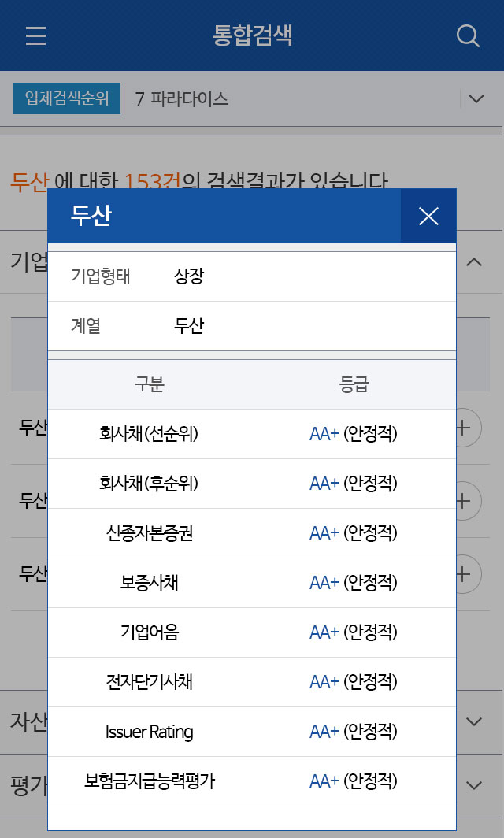
Task: Expand the 업체검색순위 ranking dropdown
Action: point(476,99)
